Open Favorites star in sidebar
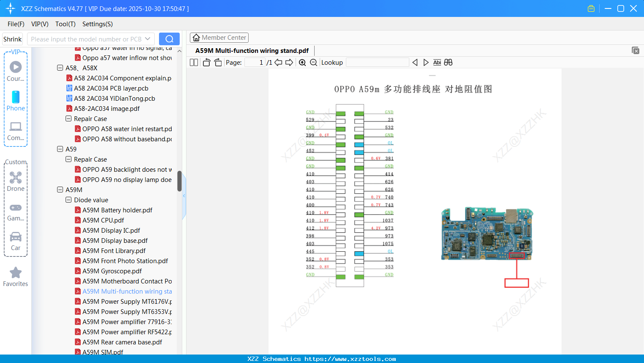The width and height of the screenshot is (644, 363). [x=16, y=277]
